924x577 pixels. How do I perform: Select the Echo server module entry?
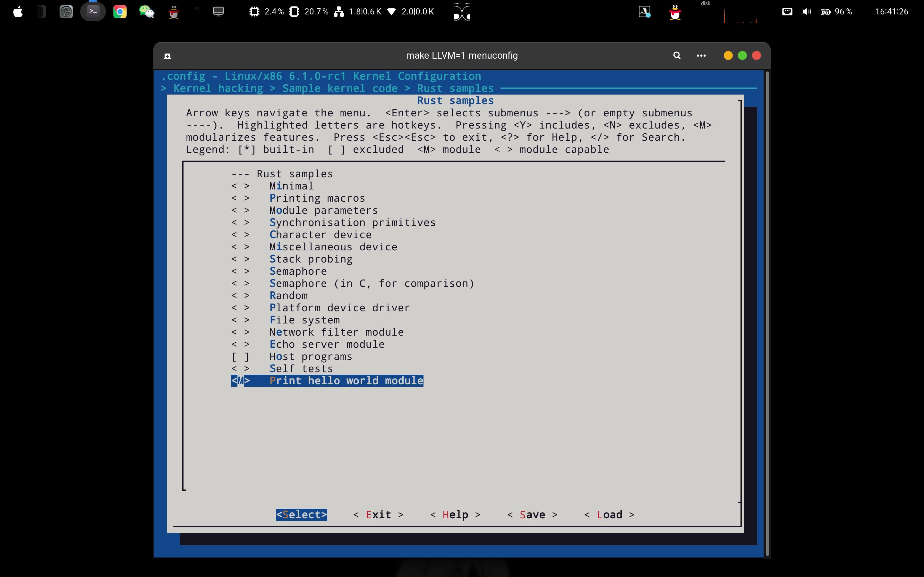[327, 344]
